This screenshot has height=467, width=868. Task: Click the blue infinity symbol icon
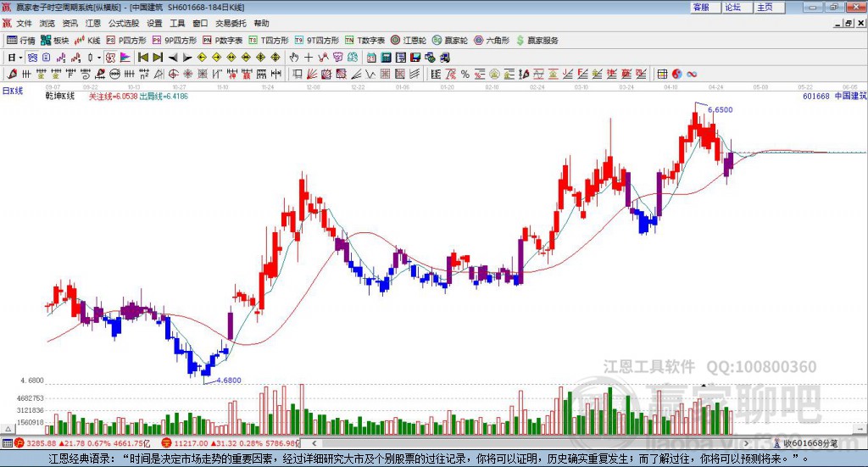(692, 74)
